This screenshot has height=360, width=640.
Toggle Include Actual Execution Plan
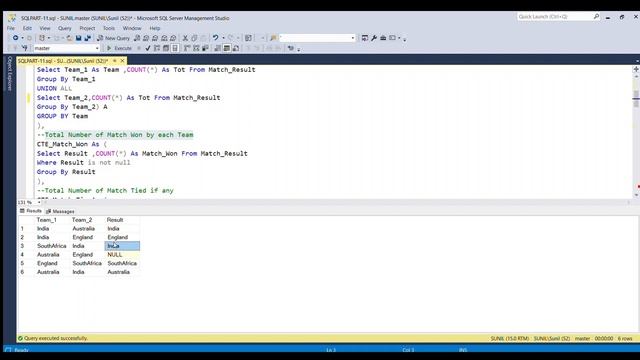point(187,48)
